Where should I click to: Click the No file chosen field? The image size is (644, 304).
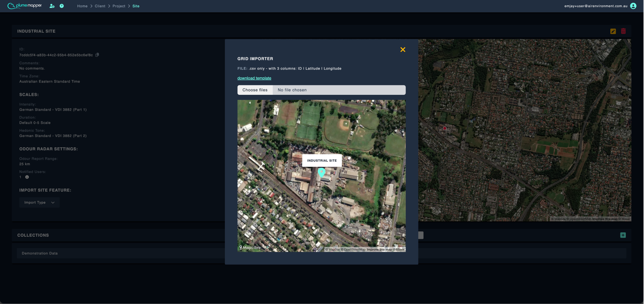click(339, 90)
